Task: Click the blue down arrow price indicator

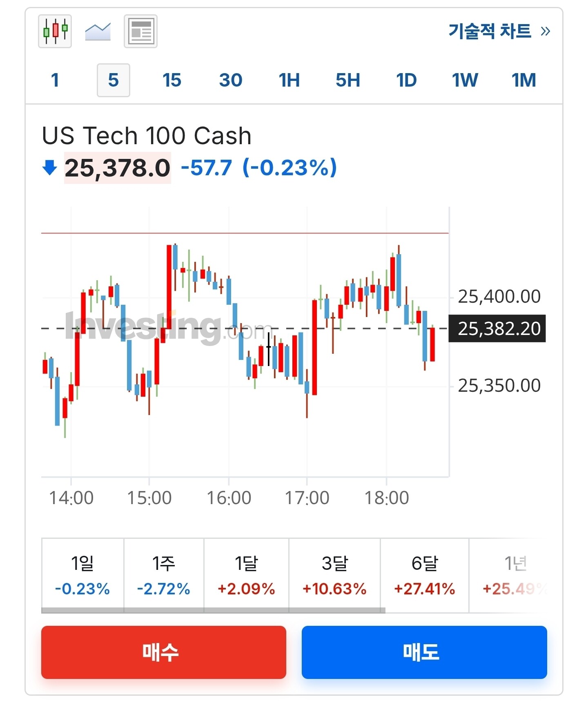Action: coord(50,167)
